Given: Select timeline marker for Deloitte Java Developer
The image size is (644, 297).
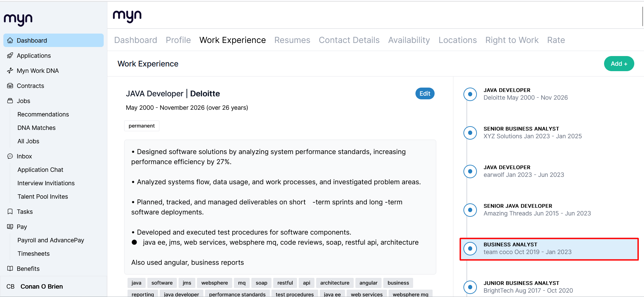Looking at the screenshot, I should pyautogui.click(x=470, y=94).
